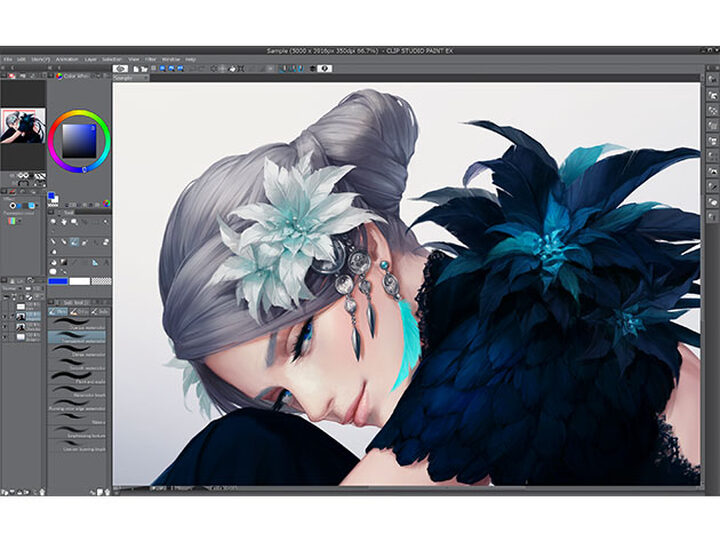
Task: Toggle visibility of the third layer
Action: pyautogui.click(x=6, y=328)
